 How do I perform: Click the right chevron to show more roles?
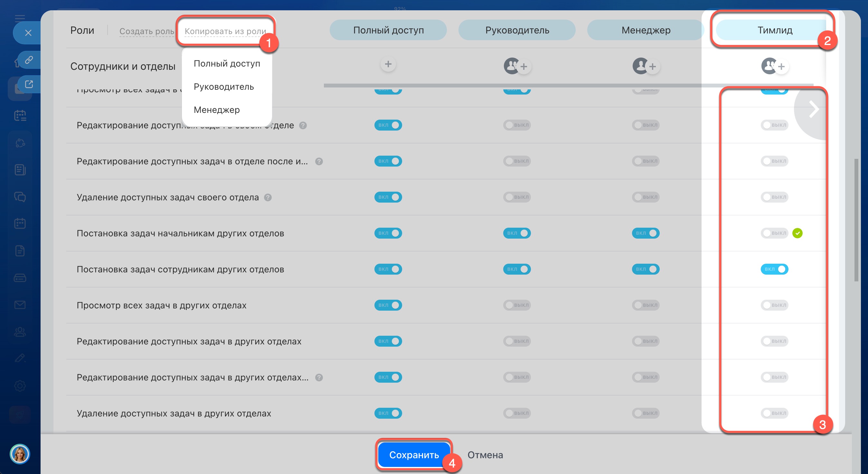(813, 109)
